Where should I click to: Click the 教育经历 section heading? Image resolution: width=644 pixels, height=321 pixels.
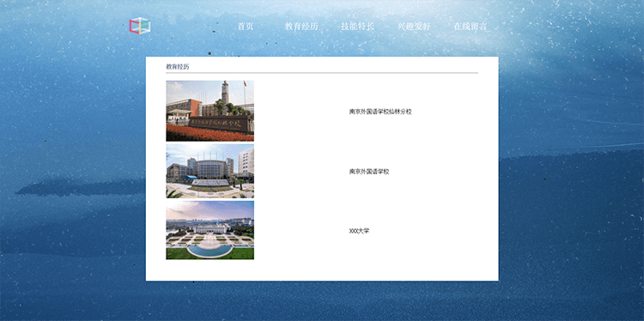[x=178, y=66]
